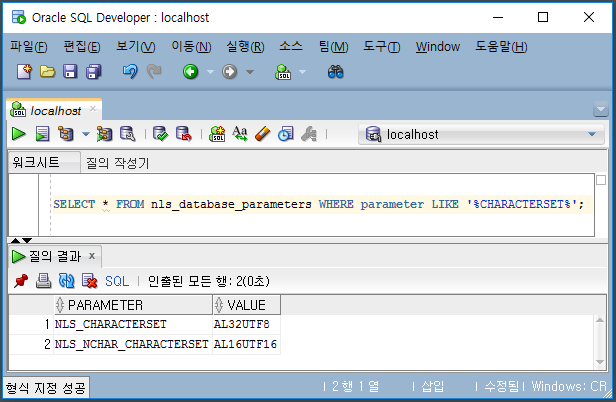The width and height of the screenshot is (616, 402).
Task: Click the result grid scrollbar down arrow
Action: 600,362
